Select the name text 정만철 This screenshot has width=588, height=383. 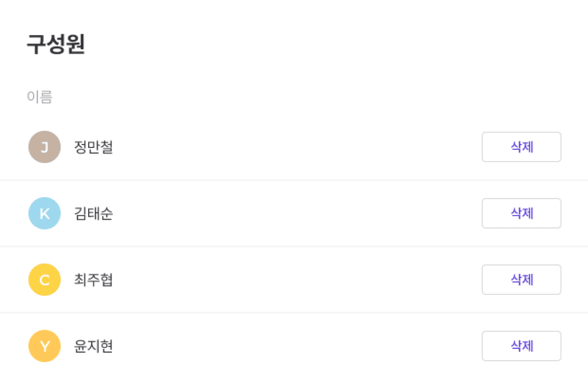(x=92, y=147)
